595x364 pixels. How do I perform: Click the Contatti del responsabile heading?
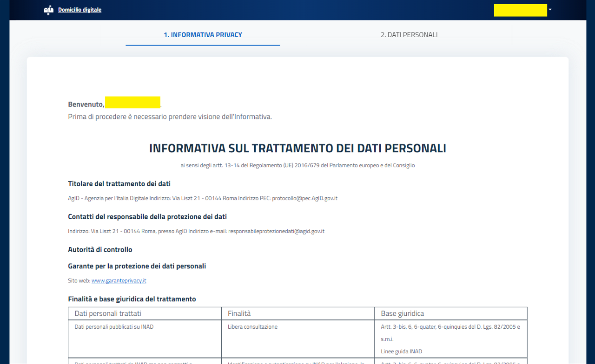click(x=147, y=217)
